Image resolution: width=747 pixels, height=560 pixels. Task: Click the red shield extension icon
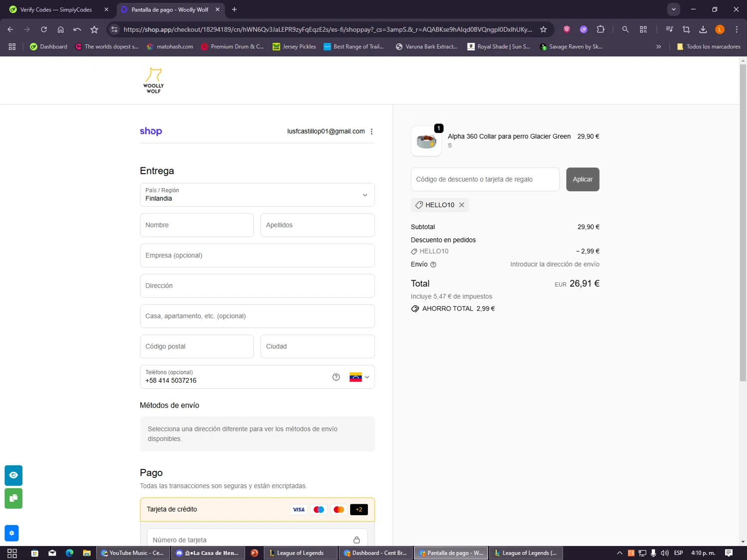(x=567, y=29)
